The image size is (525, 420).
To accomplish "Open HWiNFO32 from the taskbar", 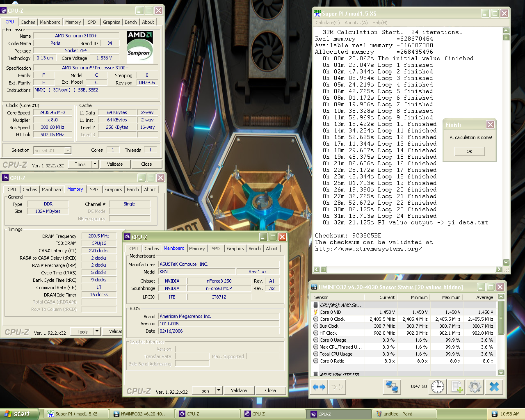I will click(x=142, y=414).
